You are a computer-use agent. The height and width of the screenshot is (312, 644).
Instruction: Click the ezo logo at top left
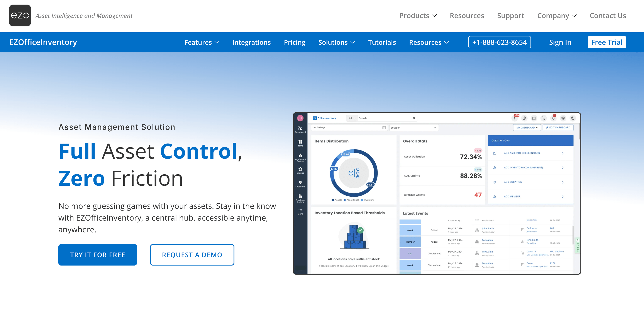tap(20, 15)
